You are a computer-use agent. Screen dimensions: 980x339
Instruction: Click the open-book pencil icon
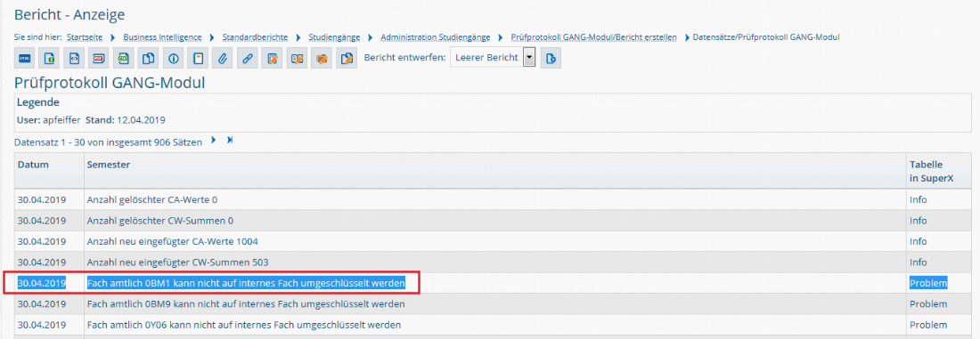[x=297, y=58]
